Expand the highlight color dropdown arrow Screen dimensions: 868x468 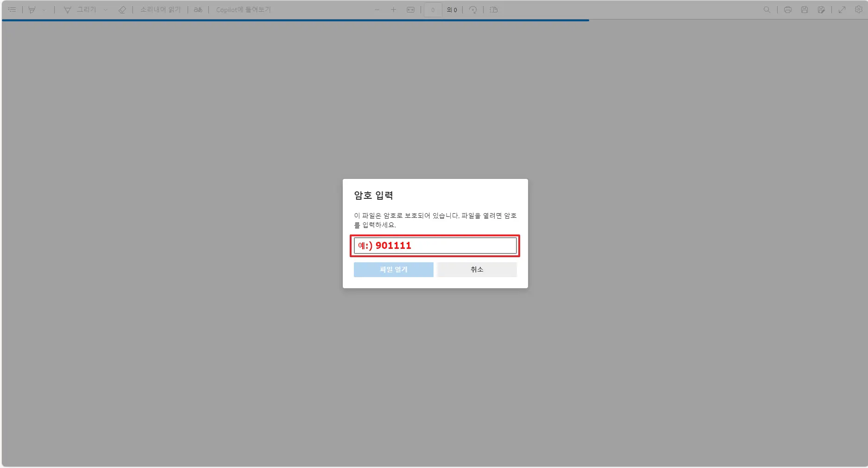coord(44,10)
